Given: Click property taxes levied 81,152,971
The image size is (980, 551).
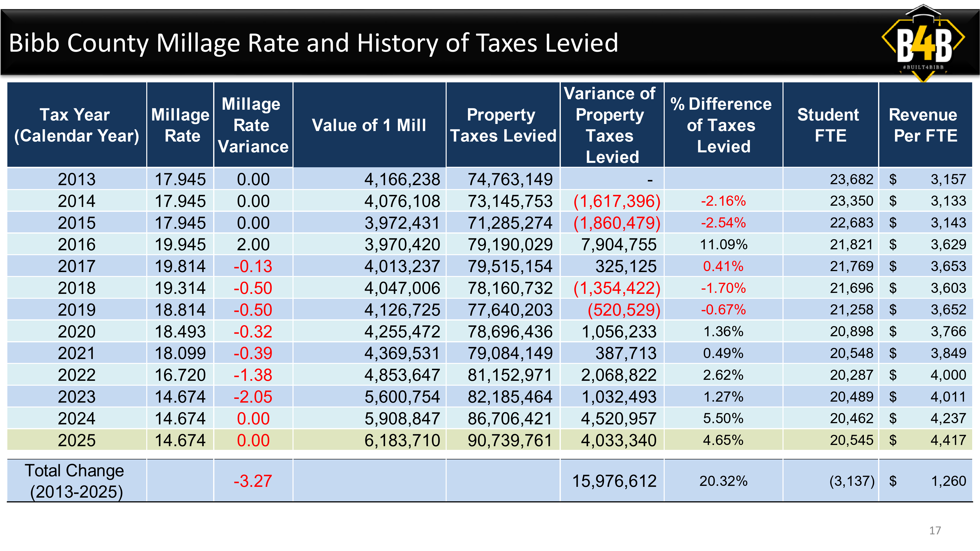Looking at the screenshot, I should (510, 375).
